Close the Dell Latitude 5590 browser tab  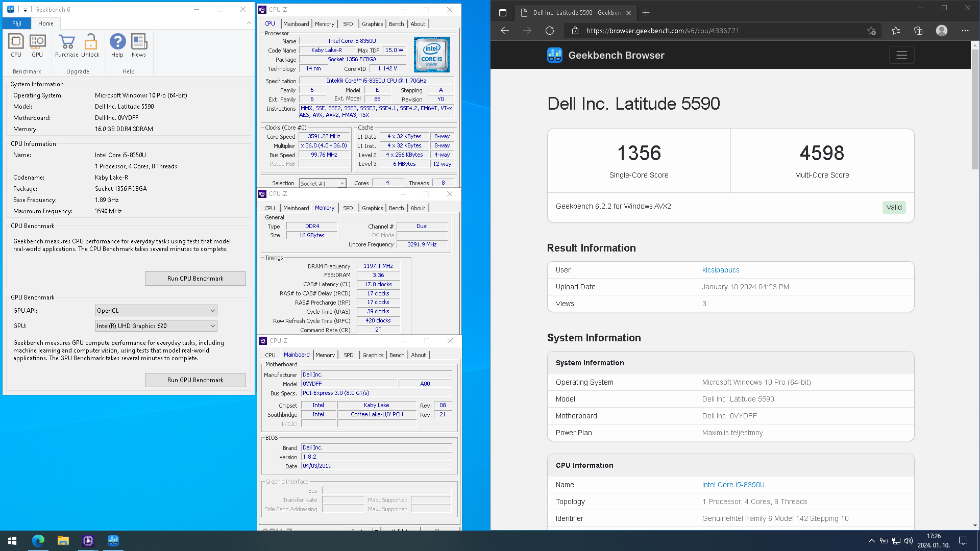tap(628, 13)
